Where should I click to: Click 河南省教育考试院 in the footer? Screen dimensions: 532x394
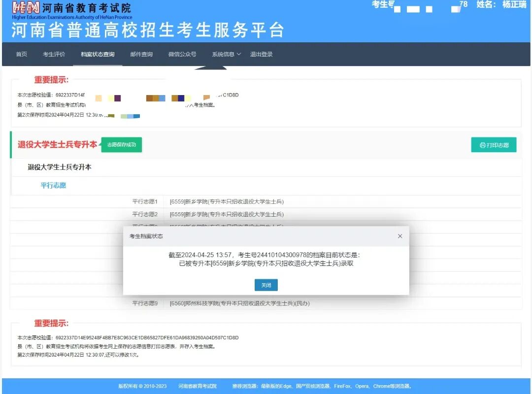click(x=197, y=386)
